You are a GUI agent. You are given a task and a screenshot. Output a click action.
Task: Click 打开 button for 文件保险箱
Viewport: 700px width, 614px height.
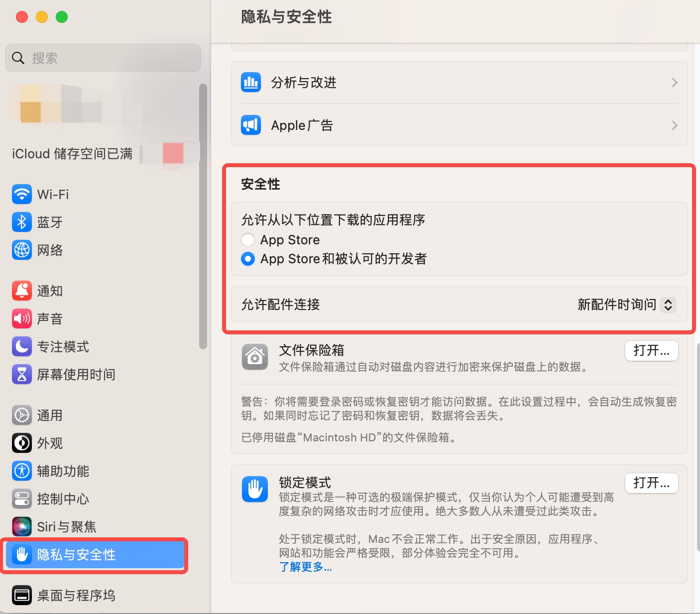tap(651, 351)
